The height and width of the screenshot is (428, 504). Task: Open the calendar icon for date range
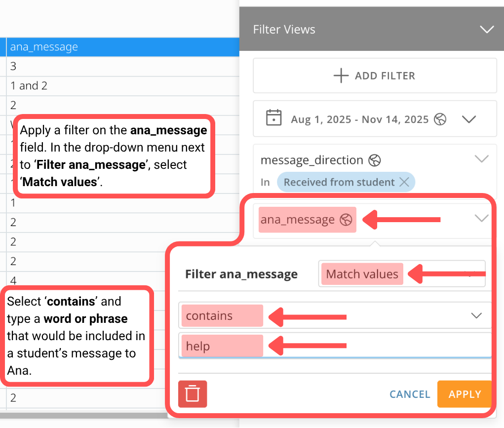273,117
